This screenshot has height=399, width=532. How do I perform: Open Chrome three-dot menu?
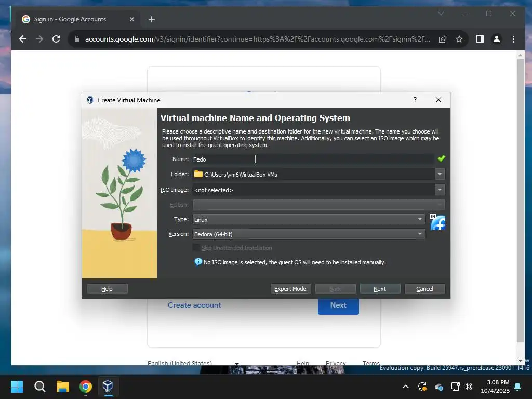[513, 39]
